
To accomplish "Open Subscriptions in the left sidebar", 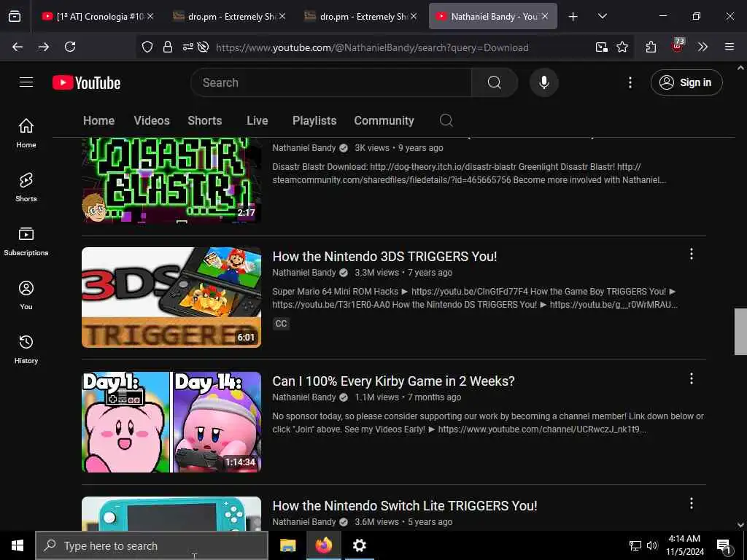I will (x=26, y=241).
